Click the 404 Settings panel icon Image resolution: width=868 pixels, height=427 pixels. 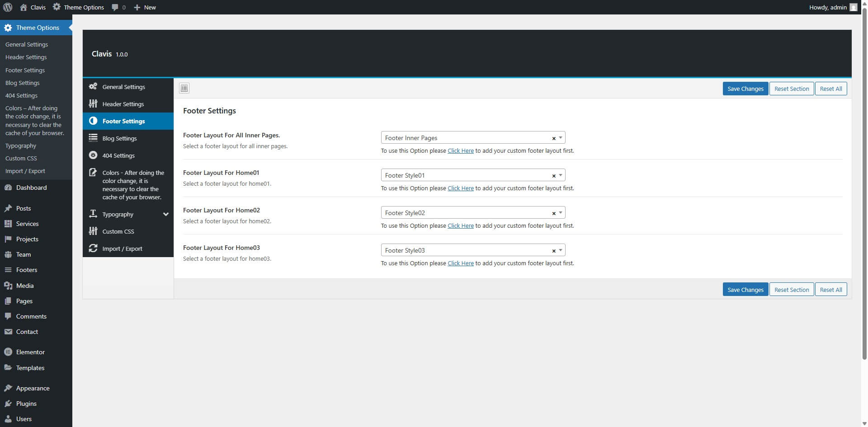(93, 155)
